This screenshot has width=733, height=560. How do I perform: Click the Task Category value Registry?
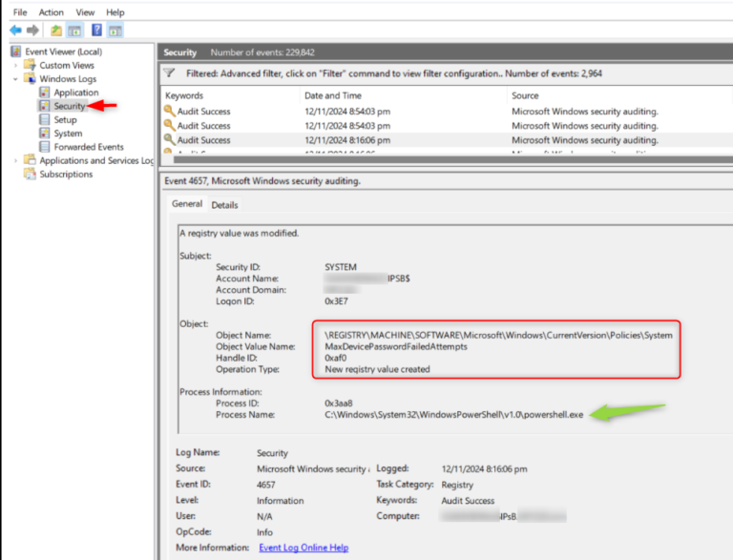coord(457,485)
